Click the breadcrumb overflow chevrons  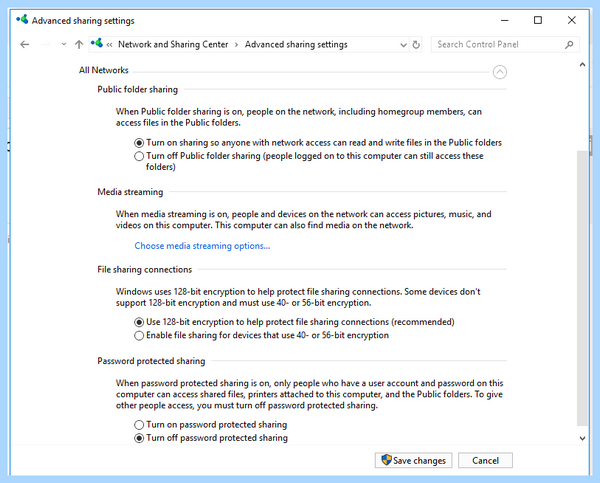click(109, 45)
